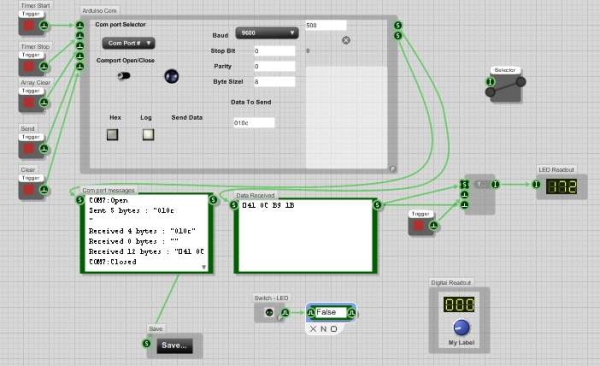This screenshot has width=600, height=366.
Task: Check the Hex checkbox
Action: pyautogui.click(x=112, y=134)
